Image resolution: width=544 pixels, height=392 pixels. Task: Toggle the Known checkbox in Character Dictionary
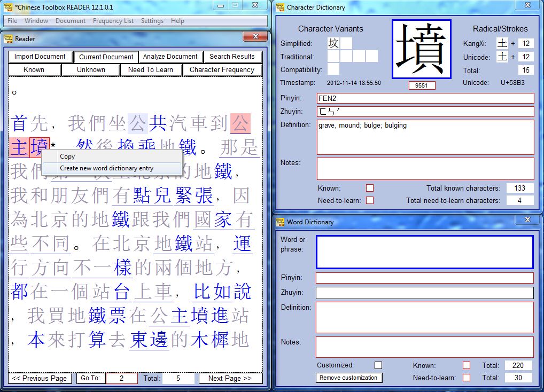(x=369, y=188)
